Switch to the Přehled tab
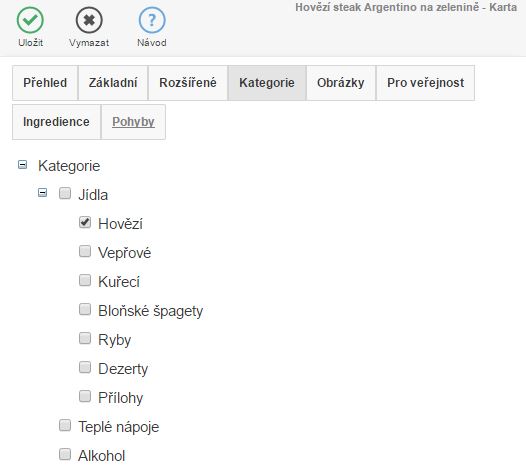The width and height of the screenshot is (526, 469). (45, 83)
